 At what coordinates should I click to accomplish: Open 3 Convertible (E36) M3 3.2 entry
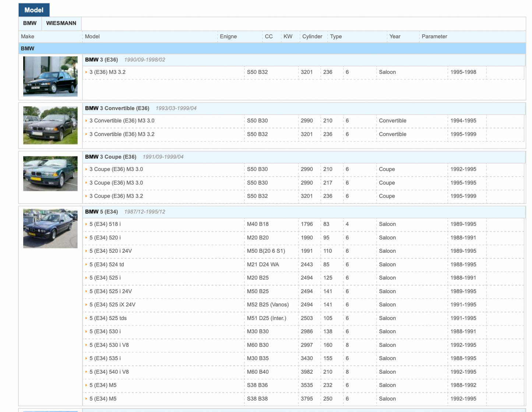coord(122,134)
